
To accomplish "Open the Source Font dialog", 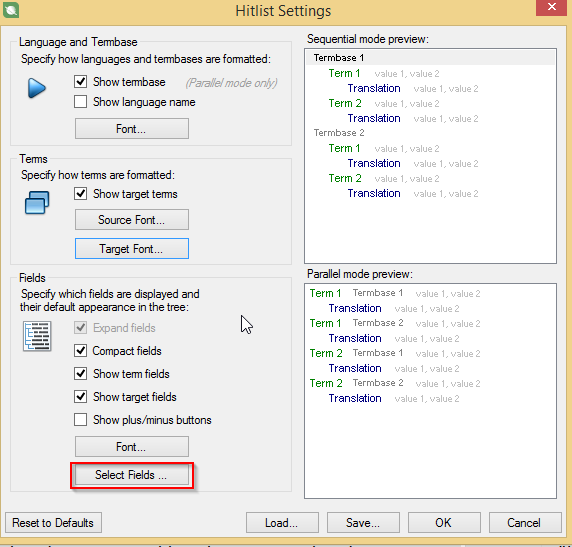I will click(x=132, y=220).
